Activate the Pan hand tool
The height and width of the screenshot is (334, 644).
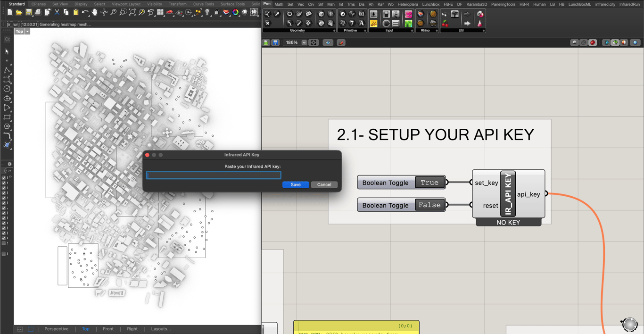(95, 12)
